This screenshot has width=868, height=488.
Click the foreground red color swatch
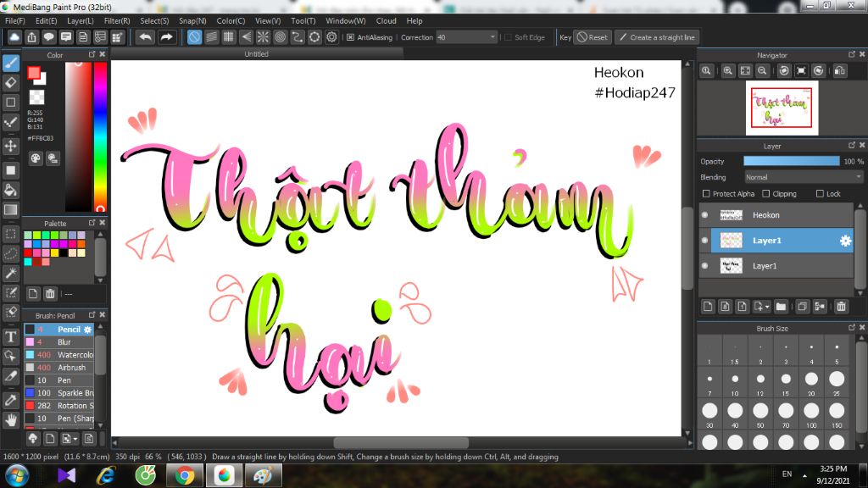[x=34, y=73]
